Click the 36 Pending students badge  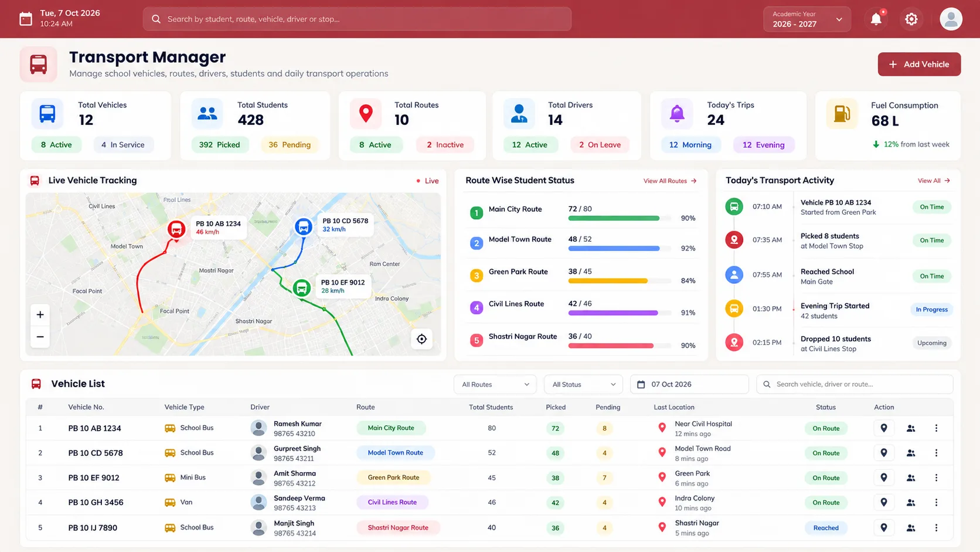290,145
